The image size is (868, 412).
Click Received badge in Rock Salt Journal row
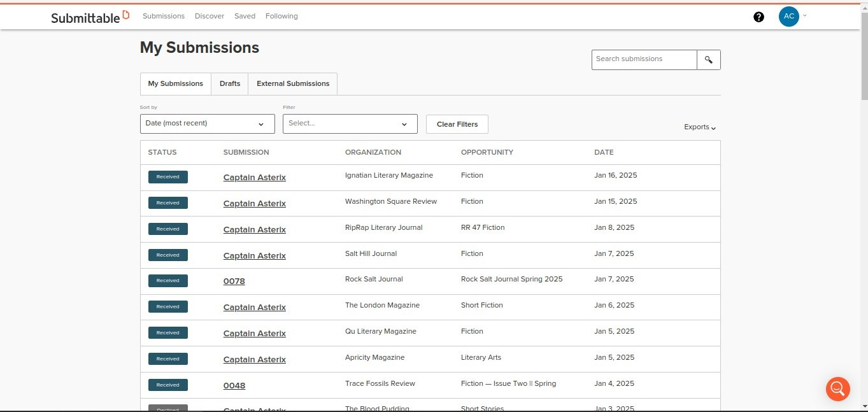pos(168,281)
